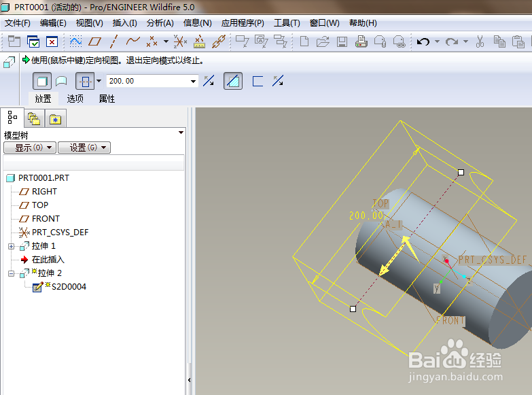Screen dimensions: 532x395
Task: Click the redo arrow icon
Action: 452,41
